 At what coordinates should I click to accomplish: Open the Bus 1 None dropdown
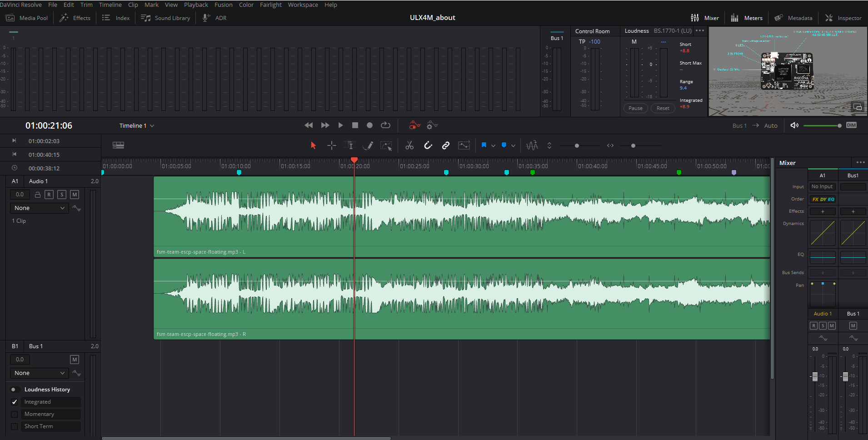coord(39,373)
